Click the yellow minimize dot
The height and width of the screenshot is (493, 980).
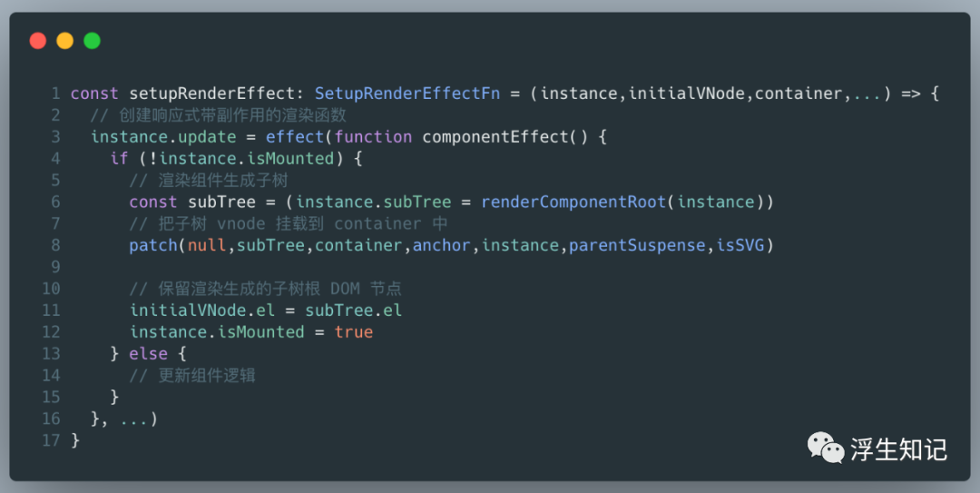coord(64,40)
